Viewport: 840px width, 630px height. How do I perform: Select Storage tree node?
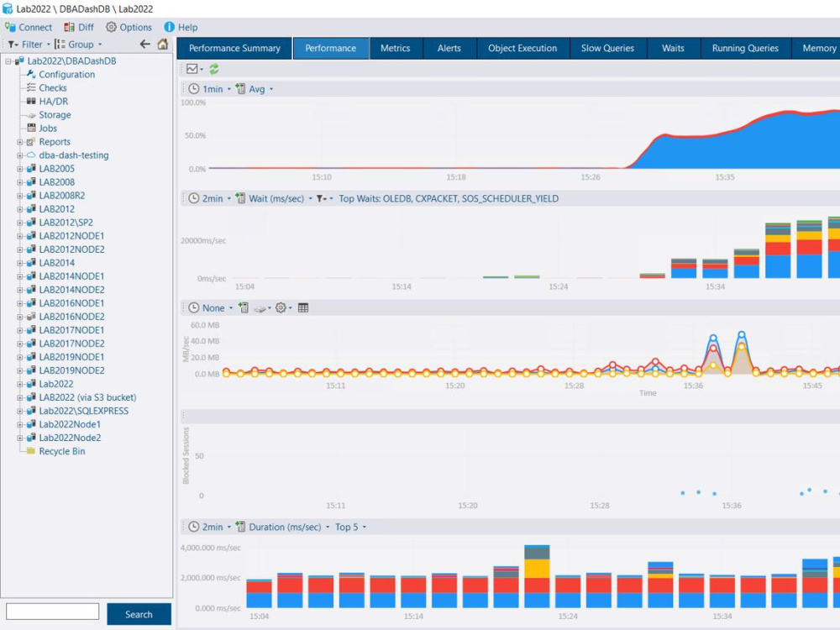55,114
